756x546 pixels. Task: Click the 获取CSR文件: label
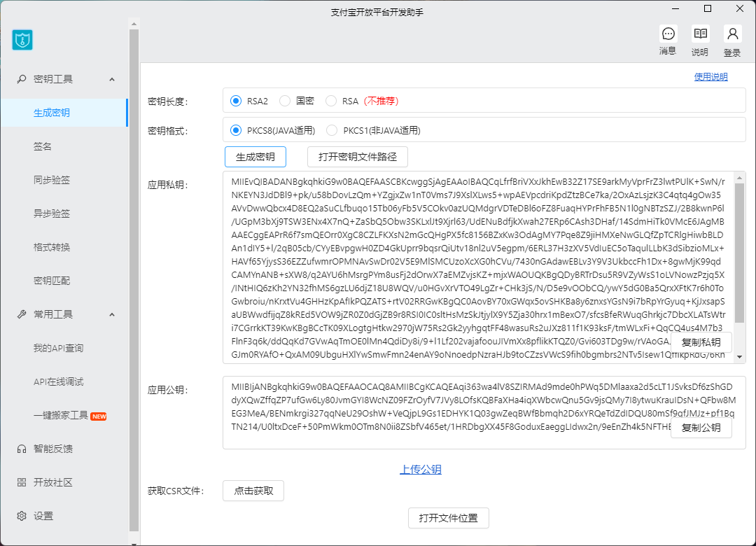pos(176,491)
